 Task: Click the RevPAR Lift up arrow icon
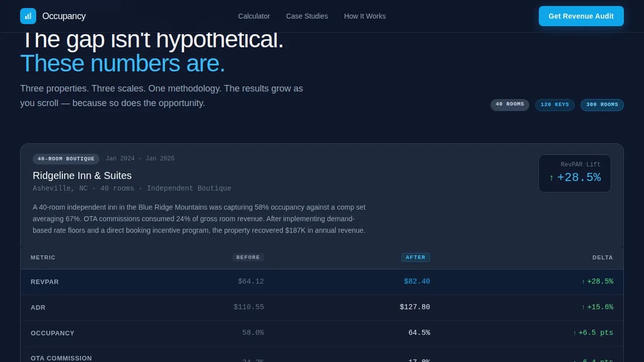tap(551, 178)
